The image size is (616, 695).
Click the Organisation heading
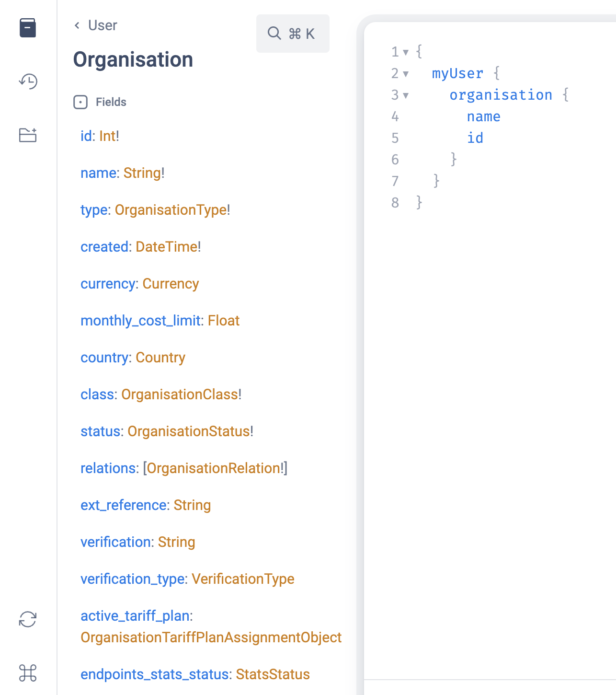coord(133,59)
